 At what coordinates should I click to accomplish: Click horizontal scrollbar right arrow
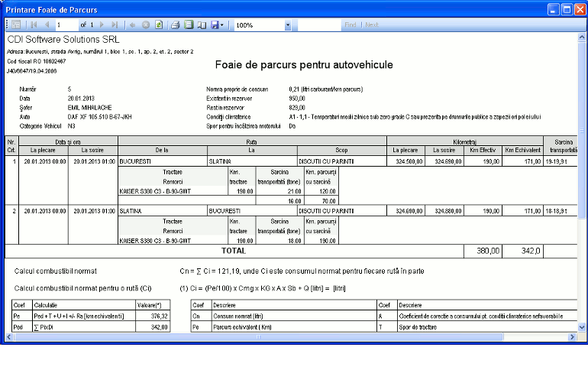[572, 337]
